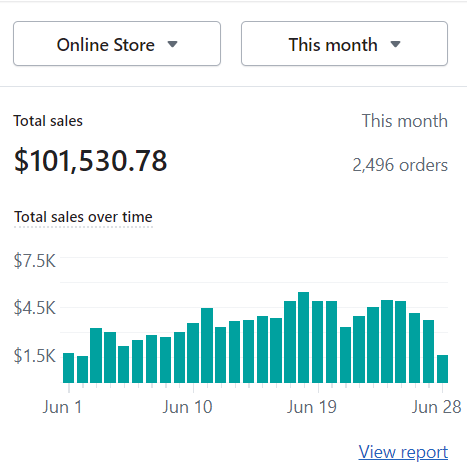Select the last short bar above Jun 28
The width and height of the screenshot is (467, 466).
(x=442, y=369)
